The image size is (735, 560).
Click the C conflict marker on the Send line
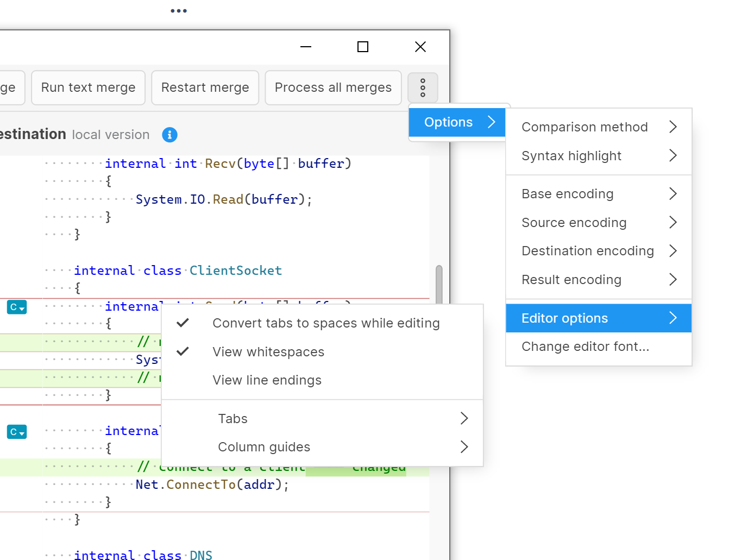tap(16, 307)
